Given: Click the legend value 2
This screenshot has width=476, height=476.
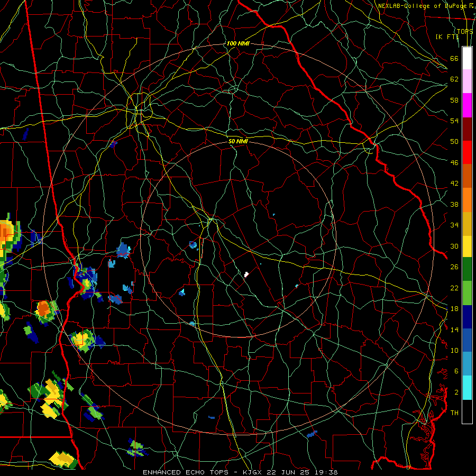Looking at the screenshot, I should tap(456, 392).
